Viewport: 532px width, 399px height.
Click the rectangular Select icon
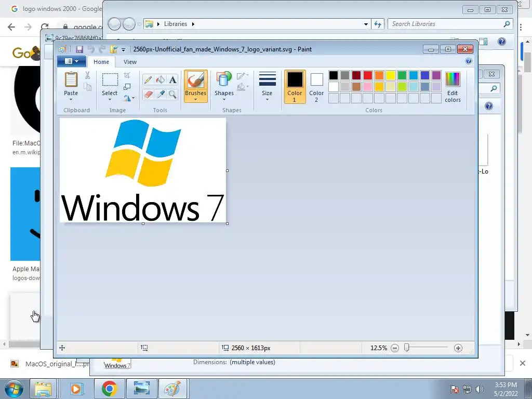click(110, 79)
